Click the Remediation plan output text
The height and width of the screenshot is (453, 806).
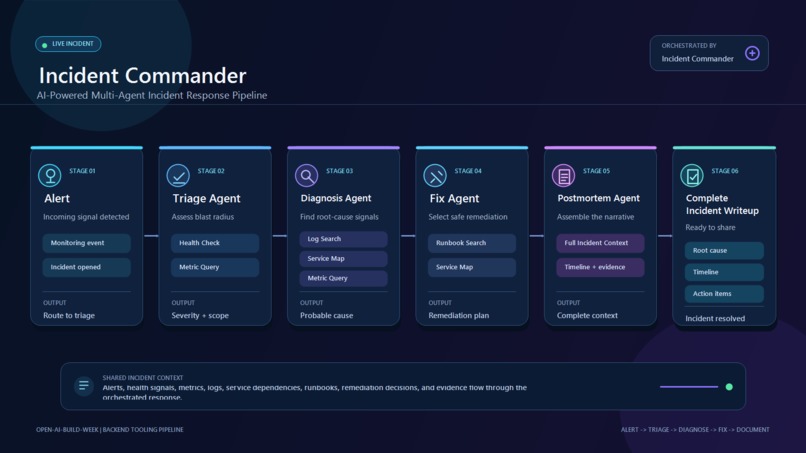click(459, 316)
